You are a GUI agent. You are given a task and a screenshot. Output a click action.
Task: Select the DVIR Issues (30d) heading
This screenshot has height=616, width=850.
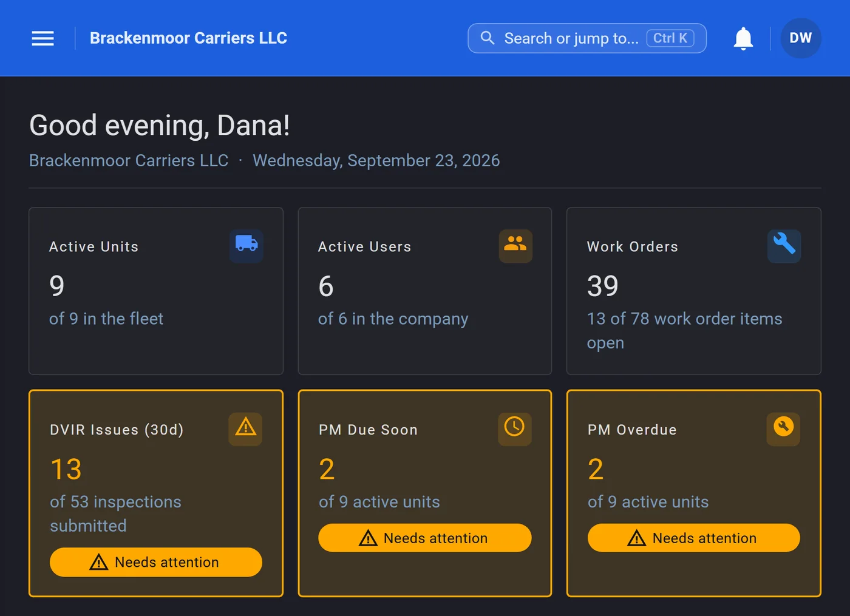pyautogui.click(x=117, y=430)
